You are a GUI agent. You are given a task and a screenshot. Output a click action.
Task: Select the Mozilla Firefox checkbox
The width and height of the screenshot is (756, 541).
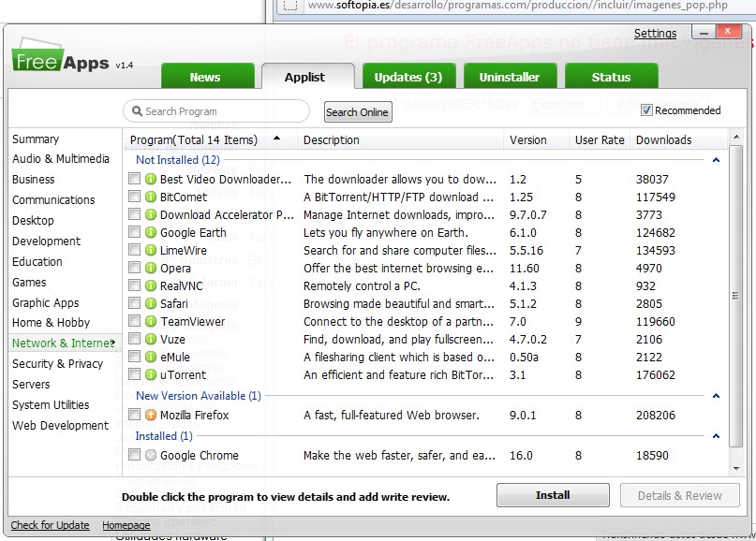(x=135, y=415)
